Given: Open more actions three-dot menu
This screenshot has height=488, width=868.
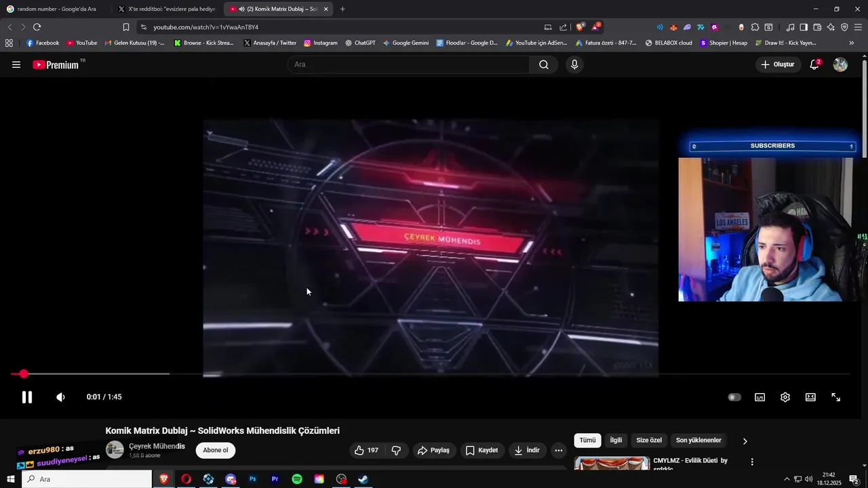Looking at the screenshot, I should tap(559, 450).
